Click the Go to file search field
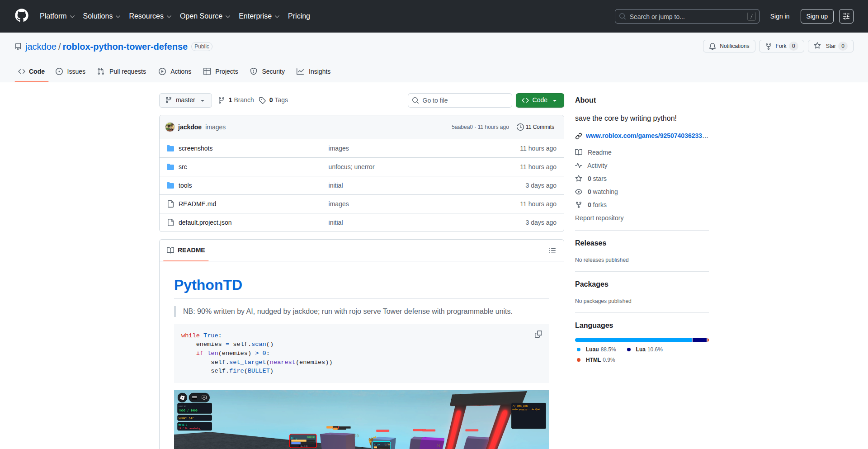The image size is (868, 449). pyautogui.click(x=459, y=100)
